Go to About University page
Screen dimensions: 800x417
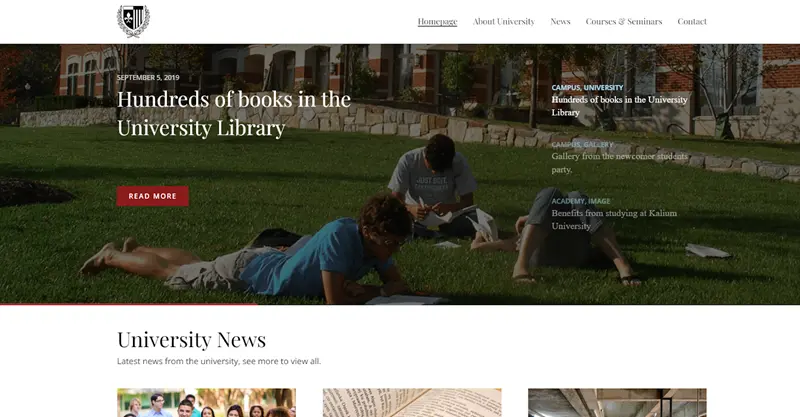pos(504,21)
